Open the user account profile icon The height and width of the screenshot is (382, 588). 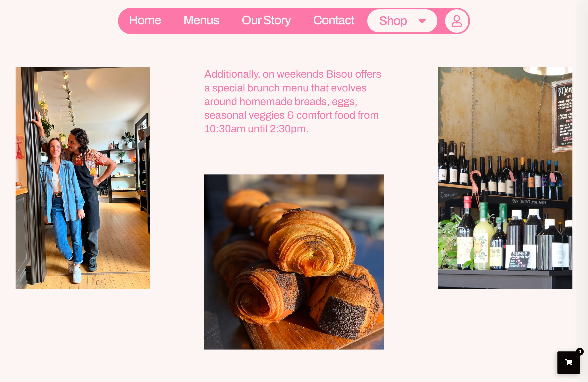click(x=457, y=21)
